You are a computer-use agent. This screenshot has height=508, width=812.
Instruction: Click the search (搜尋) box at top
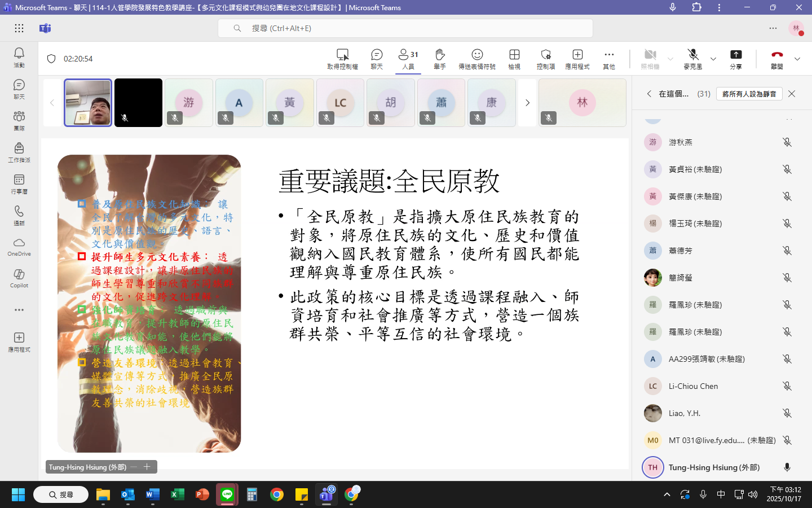405,28
